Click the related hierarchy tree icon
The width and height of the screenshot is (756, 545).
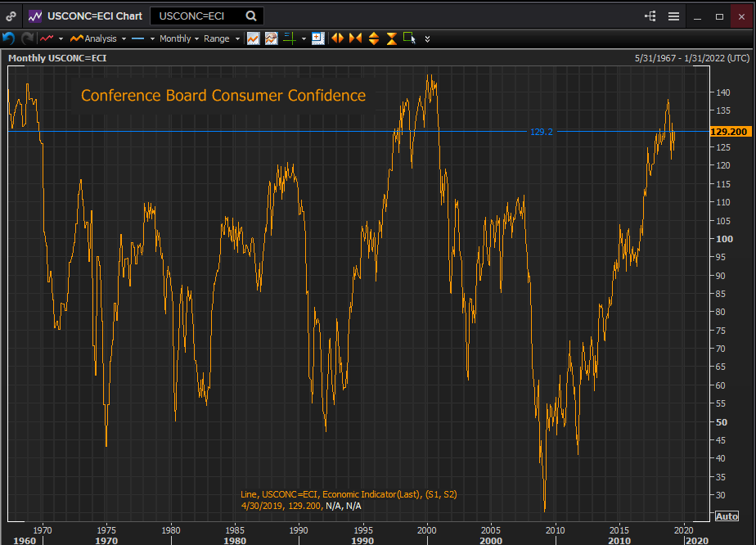click(651, 16)
